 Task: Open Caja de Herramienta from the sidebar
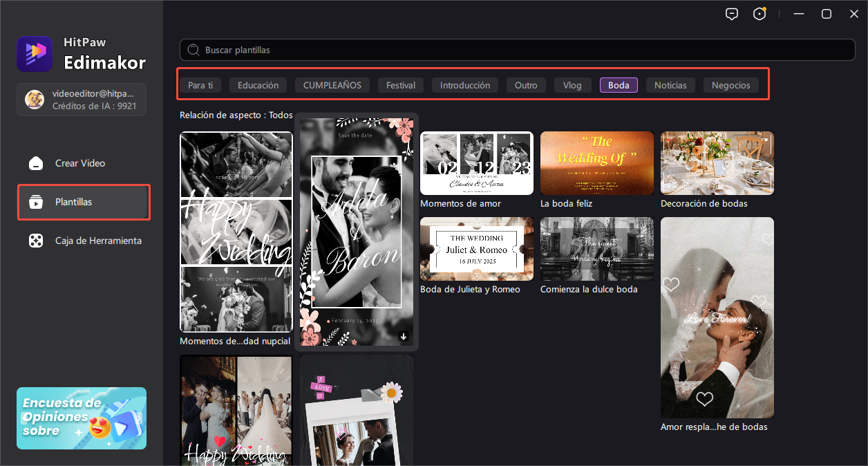(x=97, y=241)
